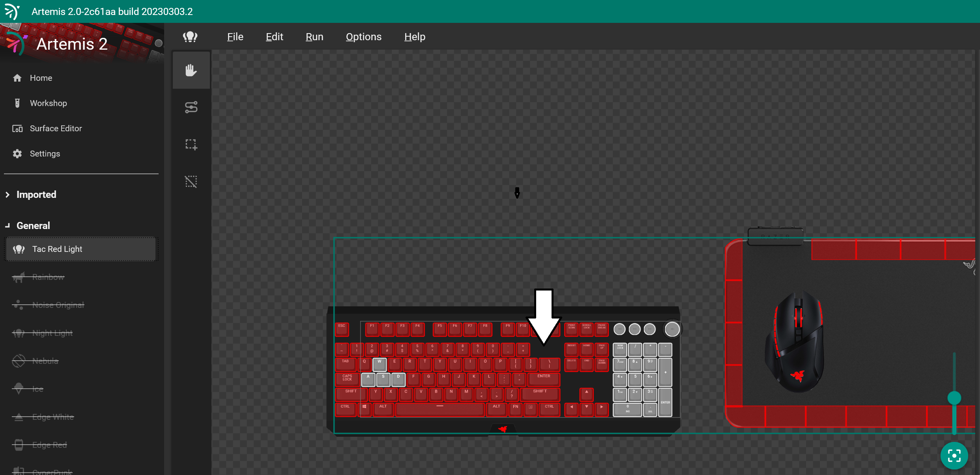Expand the Imported category

(36, 195)
